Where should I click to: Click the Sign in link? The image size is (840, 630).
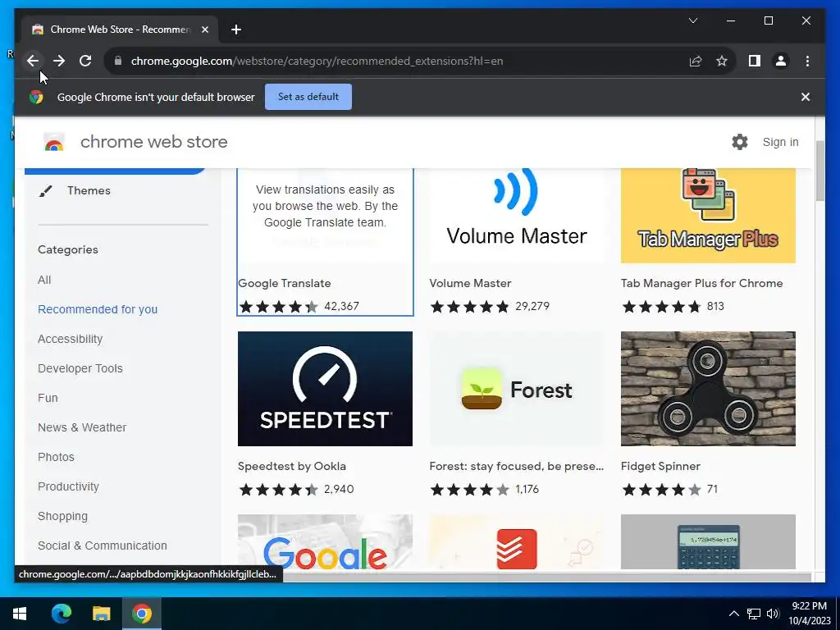click(x=781, y=142)
